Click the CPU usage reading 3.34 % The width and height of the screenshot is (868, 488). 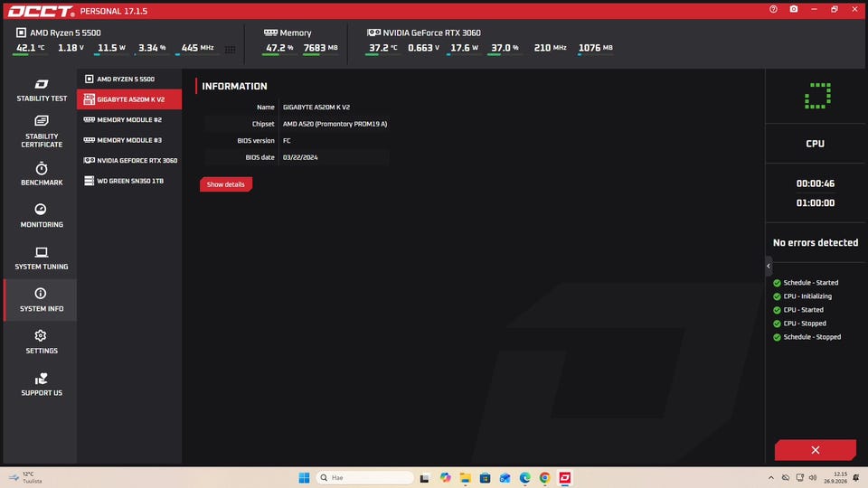coord(152,48)
